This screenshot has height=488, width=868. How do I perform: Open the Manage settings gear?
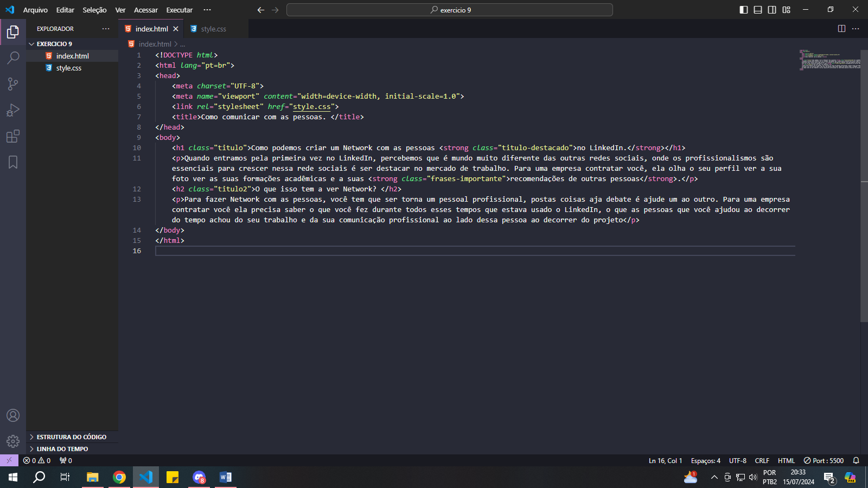(13, 441)
